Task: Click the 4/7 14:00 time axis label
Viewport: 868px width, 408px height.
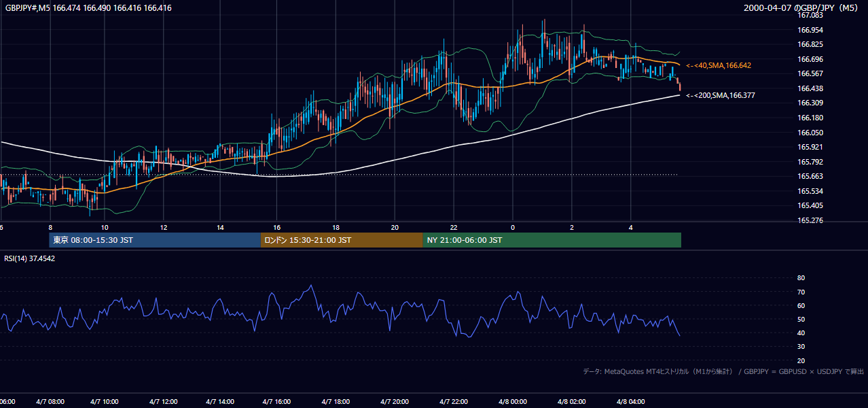Action: (220, 402)
